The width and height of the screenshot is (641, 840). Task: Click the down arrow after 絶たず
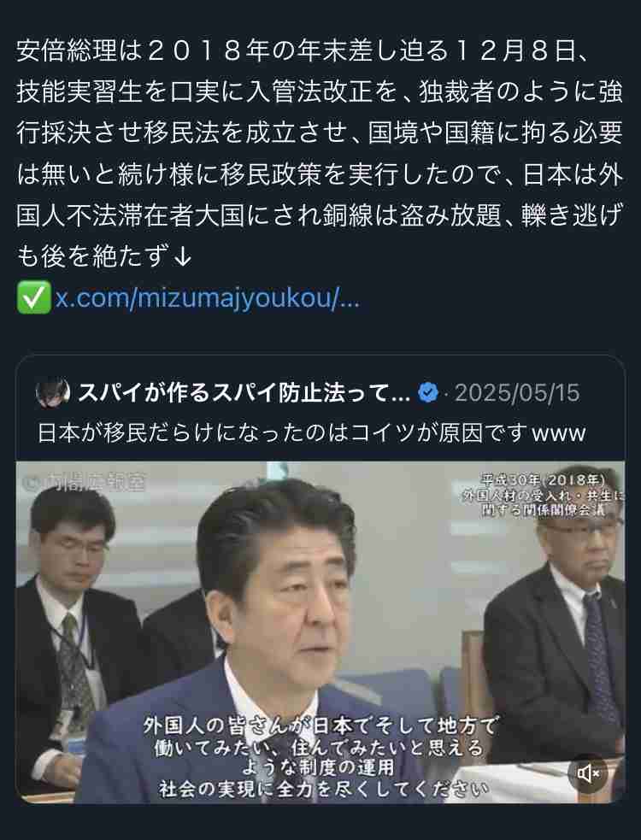coord(183,256)
